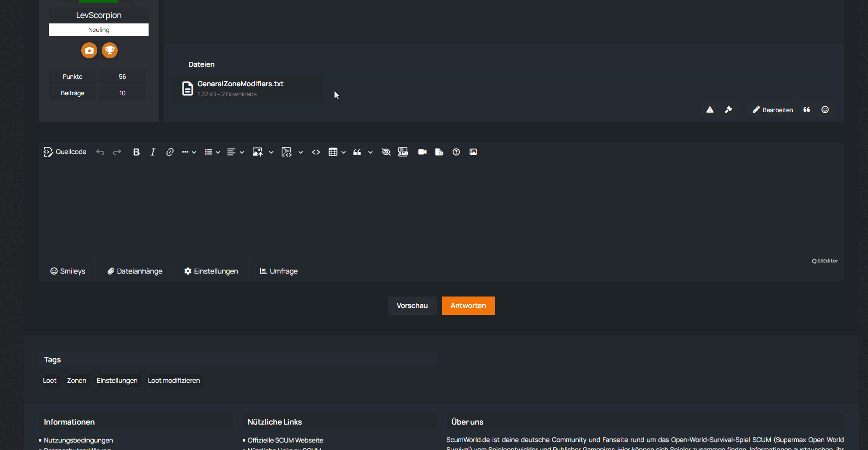
Task: Download the GeneralZoneModifiers.txt file
Action: pyautogui.click(x=240, y=84)
